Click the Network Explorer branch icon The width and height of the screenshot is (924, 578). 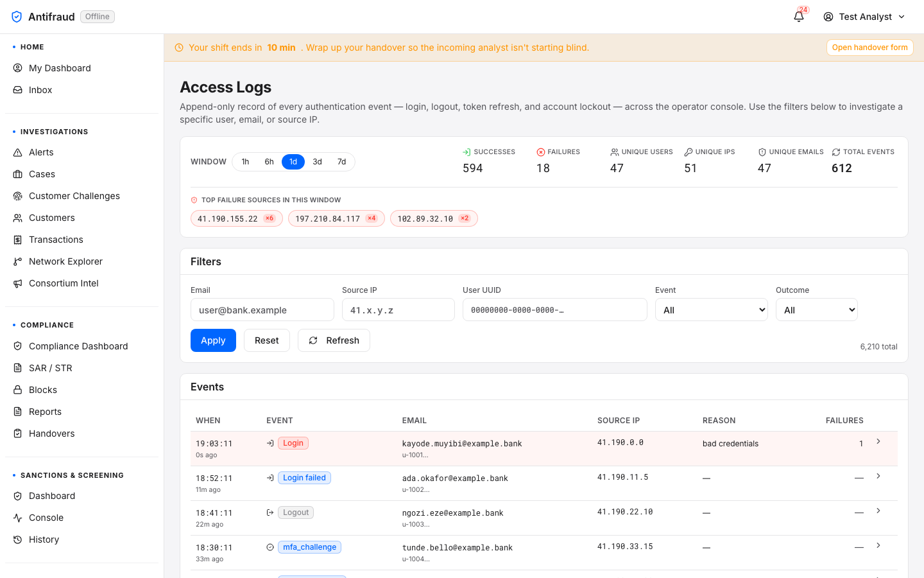(18, 261)
